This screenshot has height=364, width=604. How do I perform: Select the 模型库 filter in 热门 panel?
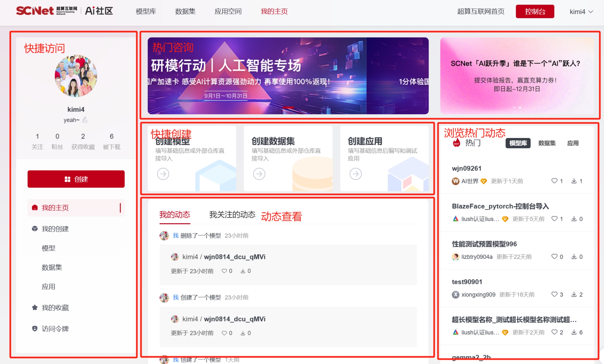click(518, 143)
